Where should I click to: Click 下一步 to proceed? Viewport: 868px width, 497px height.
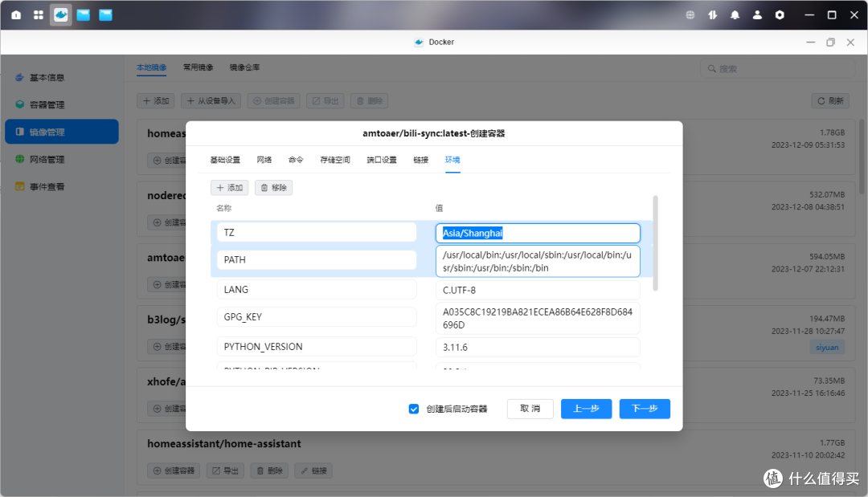tap(645, 409)
